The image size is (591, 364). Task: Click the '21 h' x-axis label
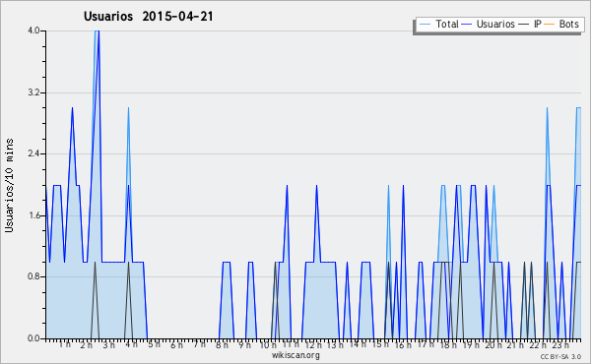(x=515, y=344)
